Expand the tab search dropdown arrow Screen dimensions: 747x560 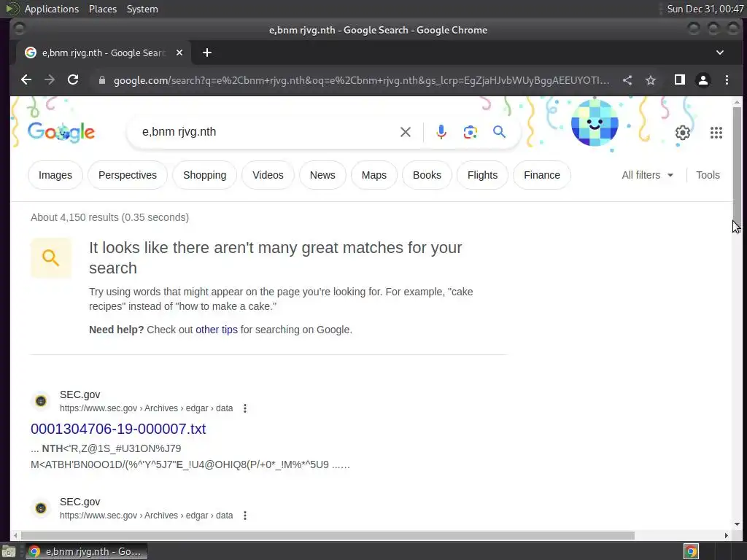pyautogui.click(x=720, y=52)
